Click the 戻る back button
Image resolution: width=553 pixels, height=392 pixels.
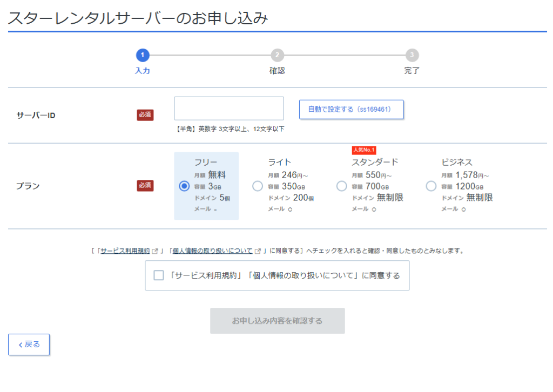29,344
